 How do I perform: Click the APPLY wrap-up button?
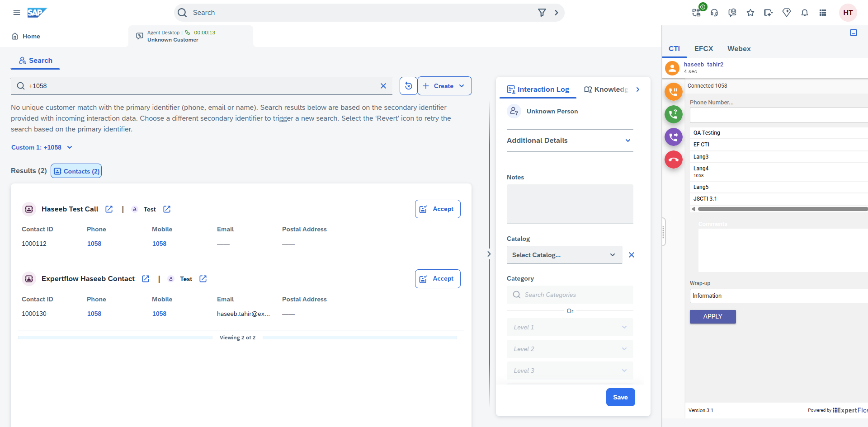point(712,317)
